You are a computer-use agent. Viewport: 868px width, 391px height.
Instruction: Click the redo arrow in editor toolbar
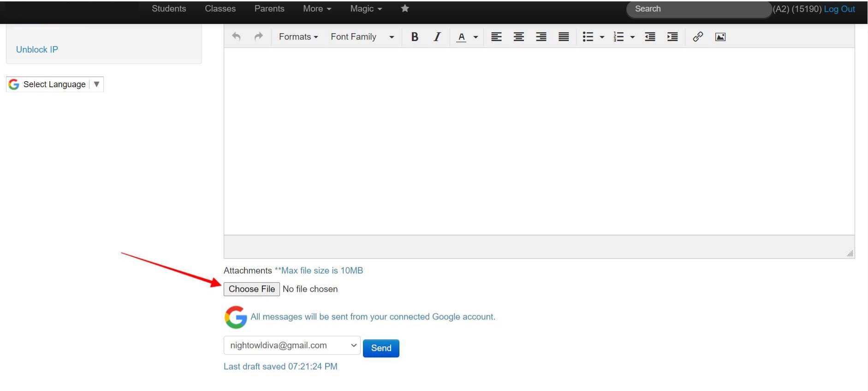click(x=259, y=36)
